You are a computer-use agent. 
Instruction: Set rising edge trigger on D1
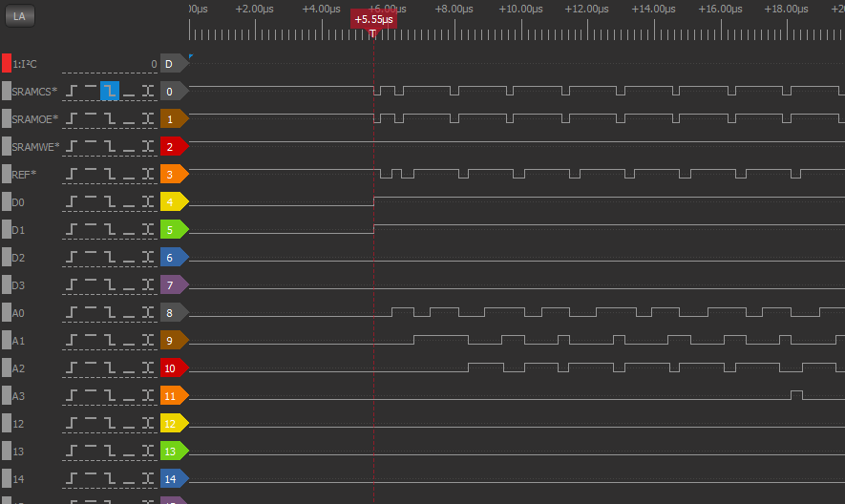point(72,230)
